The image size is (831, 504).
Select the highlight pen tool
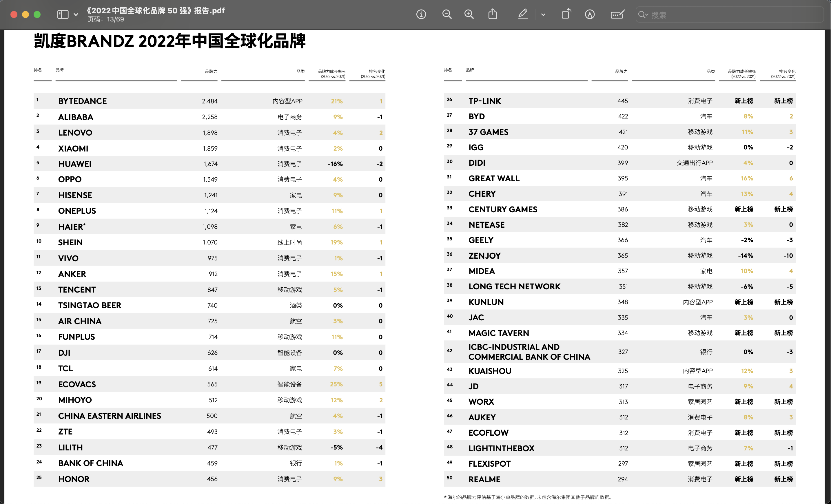pos(523,14)
